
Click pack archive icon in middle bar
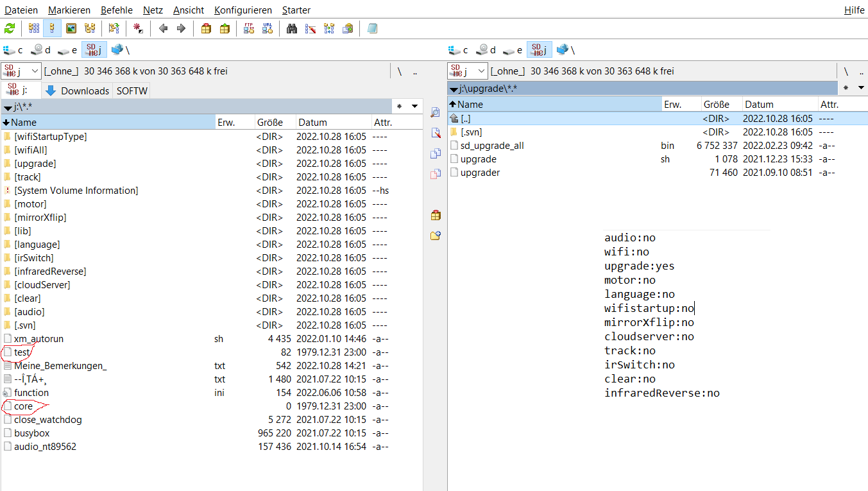[436, 215]
